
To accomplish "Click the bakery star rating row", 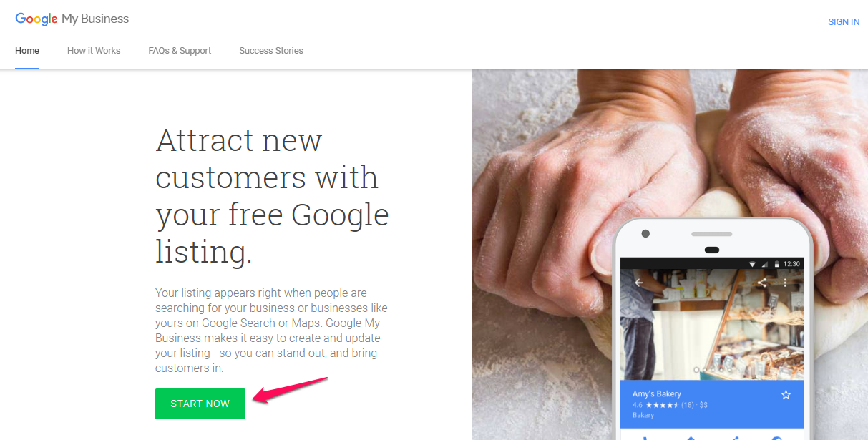I will click(670, 405).
